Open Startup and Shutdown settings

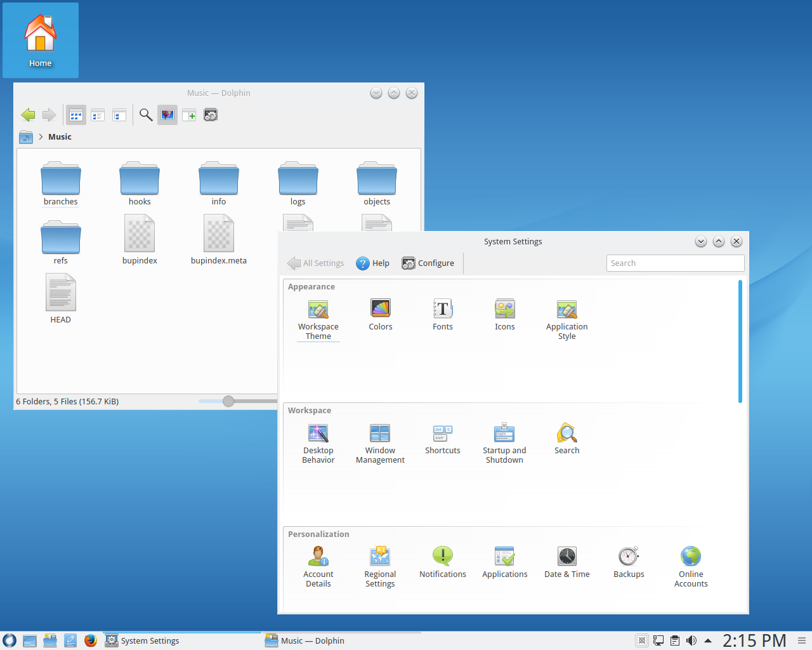(x=504, y=444)
